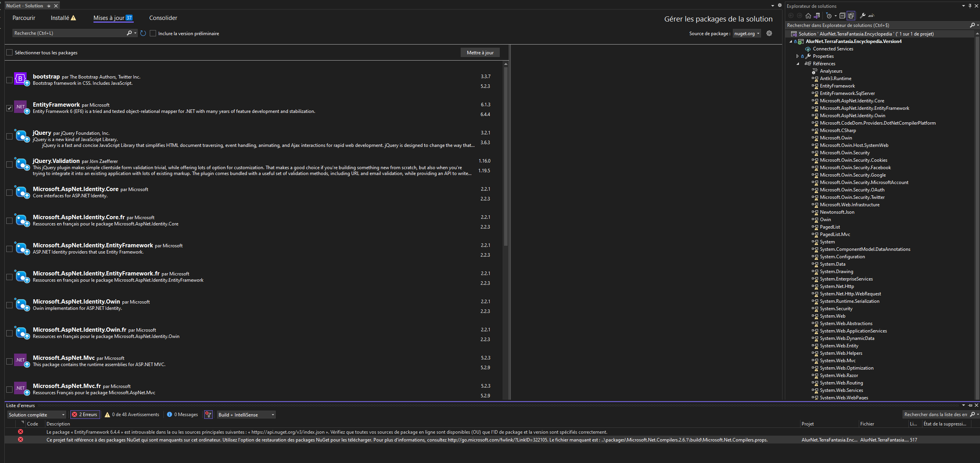
Task: Check the bootstrap package checkbox
Action: coord(9,80)
